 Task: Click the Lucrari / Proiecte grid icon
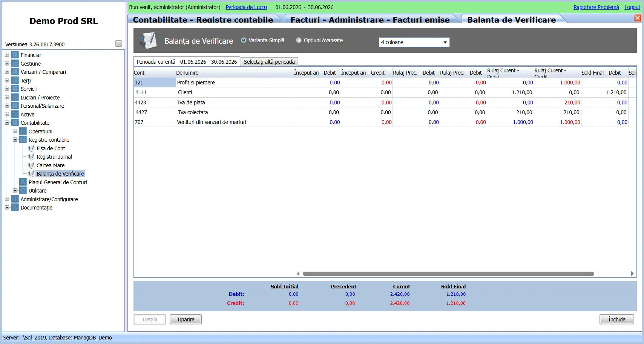coord(15,97)
